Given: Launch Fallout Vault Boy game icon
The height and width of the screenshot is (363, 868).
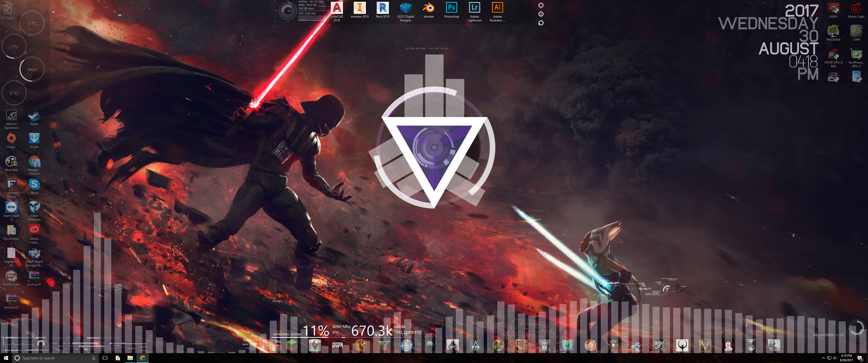Looking at the screenshot, I should coord(407,346).
